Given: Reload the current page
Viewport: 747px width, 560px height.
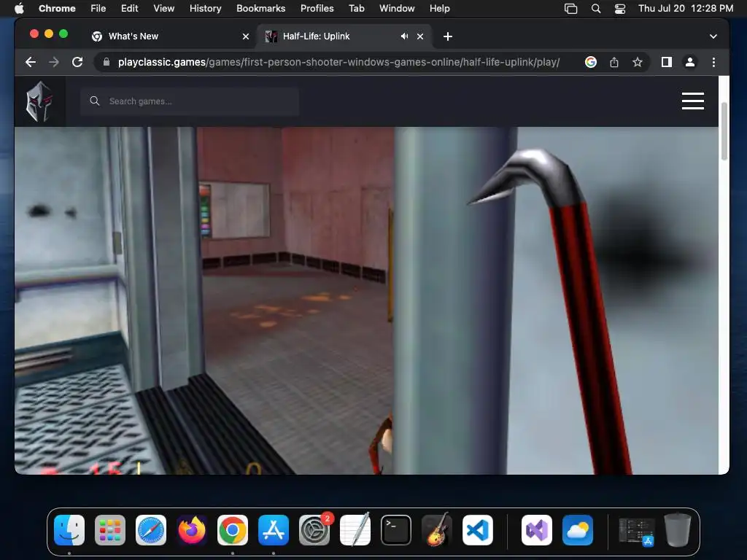Looking at the screenshot, I should point(77,62).
